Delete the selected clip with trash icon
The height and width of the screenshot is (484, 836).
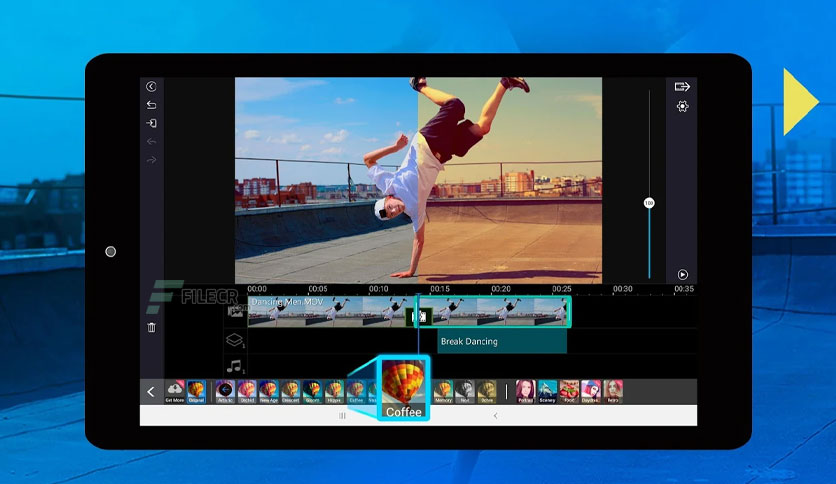[151, 327]
